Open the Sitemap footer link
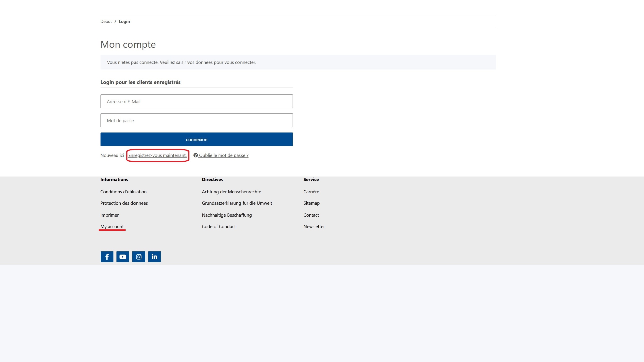Screen dimensions: 644x362 pyautogui.click(x=311, y=203)
